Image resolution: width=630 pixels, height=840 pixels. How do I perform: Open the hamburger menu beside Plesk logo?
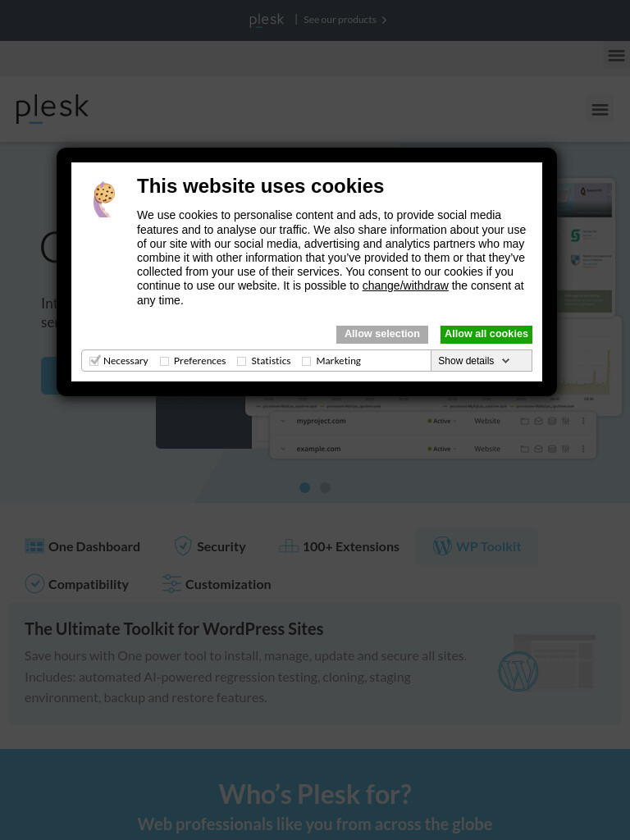[600, 109]
